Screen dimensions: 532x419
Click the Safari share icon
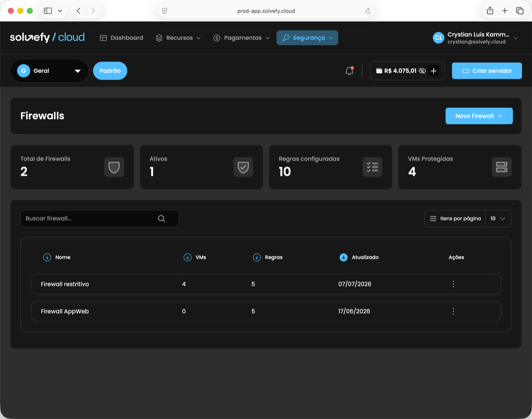pos(490,11)
